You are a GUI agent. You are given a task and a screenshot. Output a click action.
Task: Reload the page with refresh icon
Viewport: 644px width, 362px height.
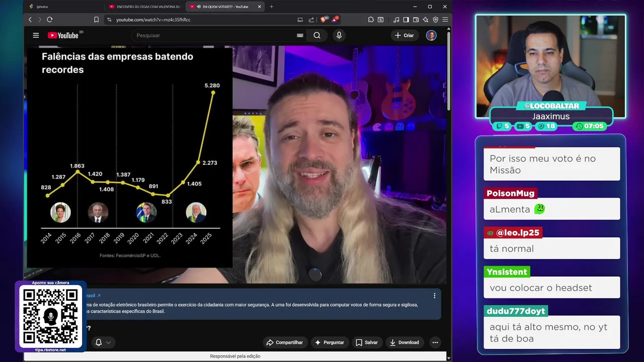(49, 20)
